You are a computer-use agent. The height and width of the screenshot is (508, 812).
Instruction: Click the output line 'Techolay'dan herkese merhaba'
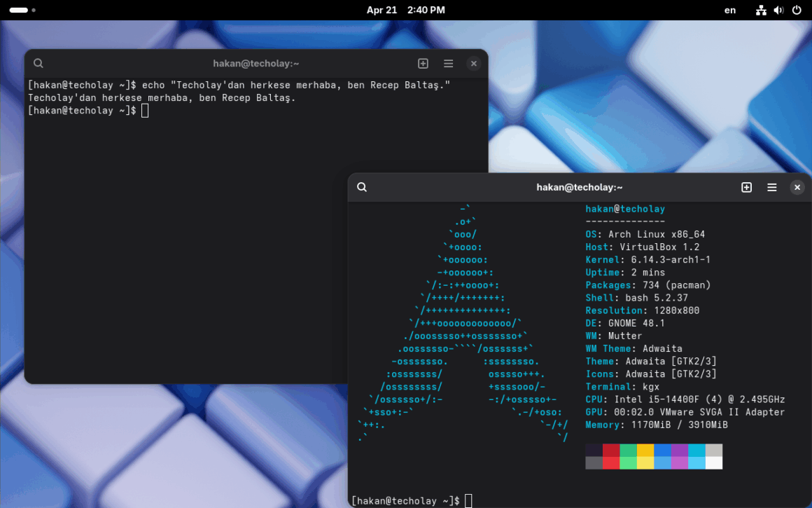pyautogui.click(x=162, y=97)
